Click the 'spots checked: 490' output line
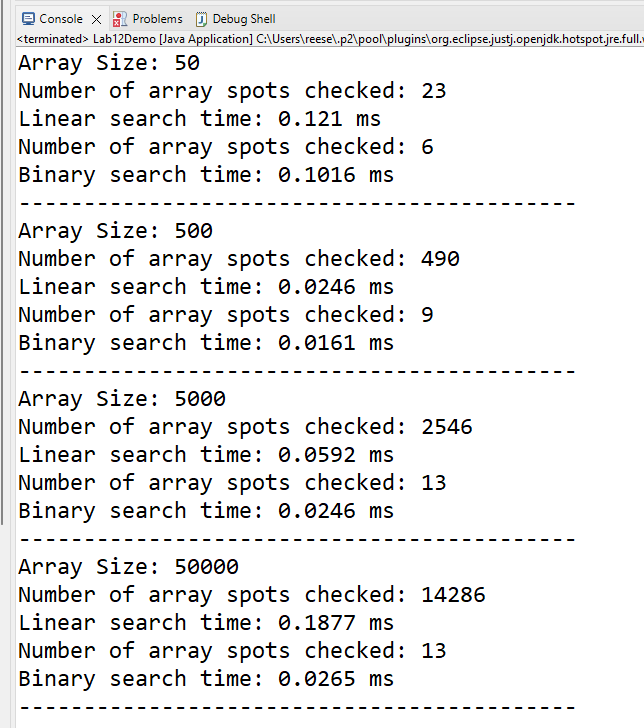Screen dimensions: 644x728 coord(239,259)
